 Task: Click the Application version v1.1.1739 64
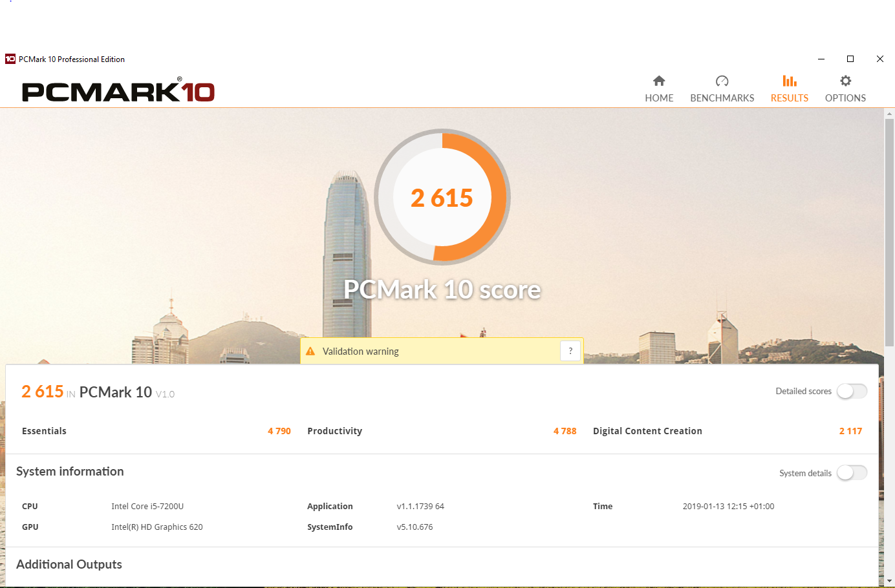420,507
